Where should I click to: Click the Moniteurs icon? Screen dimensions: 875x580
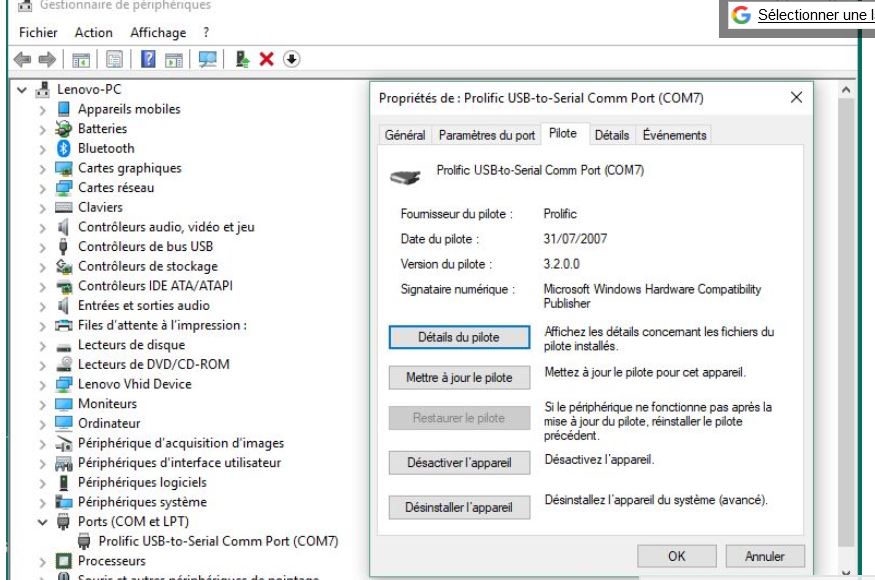(64, 404)
